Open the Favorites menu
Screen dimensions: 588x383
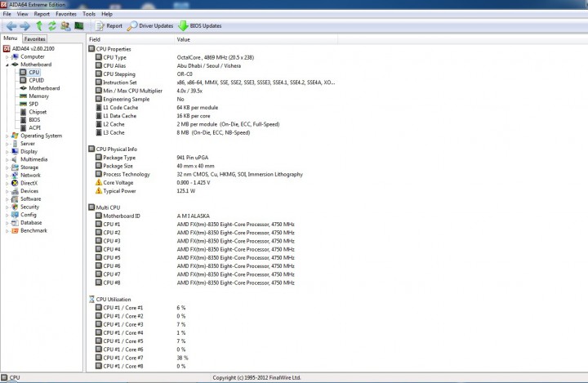[66, 14]
